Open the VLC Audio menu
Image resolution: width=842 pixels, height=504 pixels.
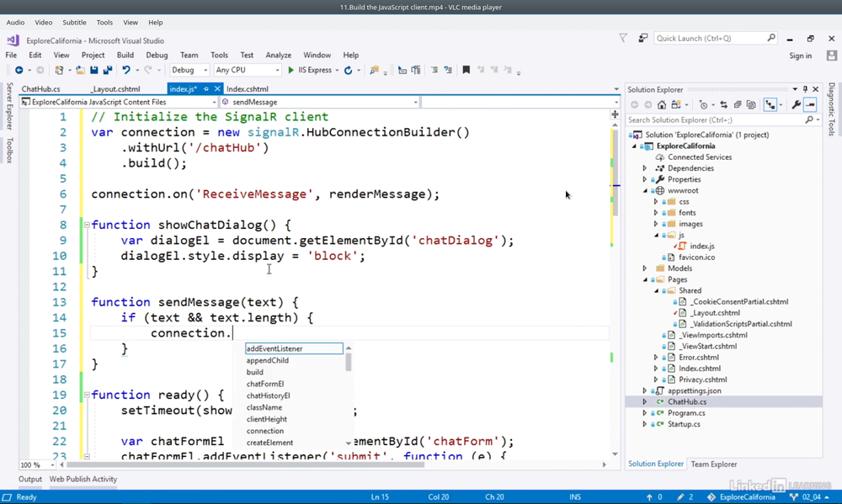(15, 23)
